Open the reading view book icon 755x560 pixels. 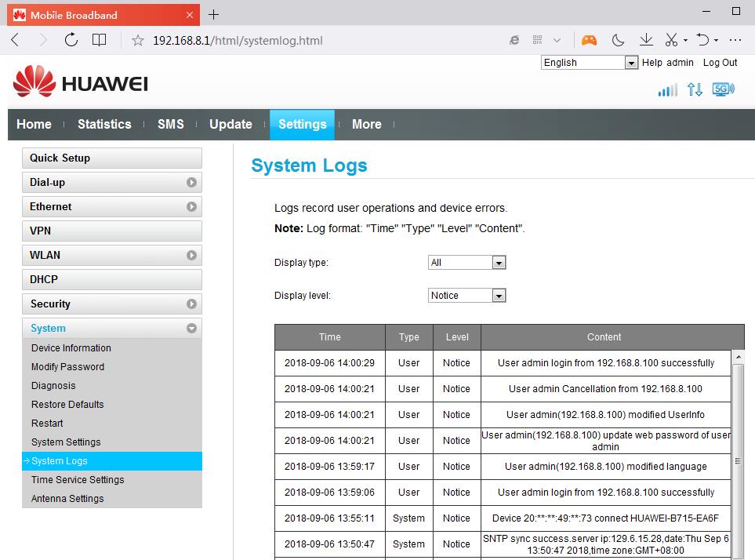tap(99, 40)
